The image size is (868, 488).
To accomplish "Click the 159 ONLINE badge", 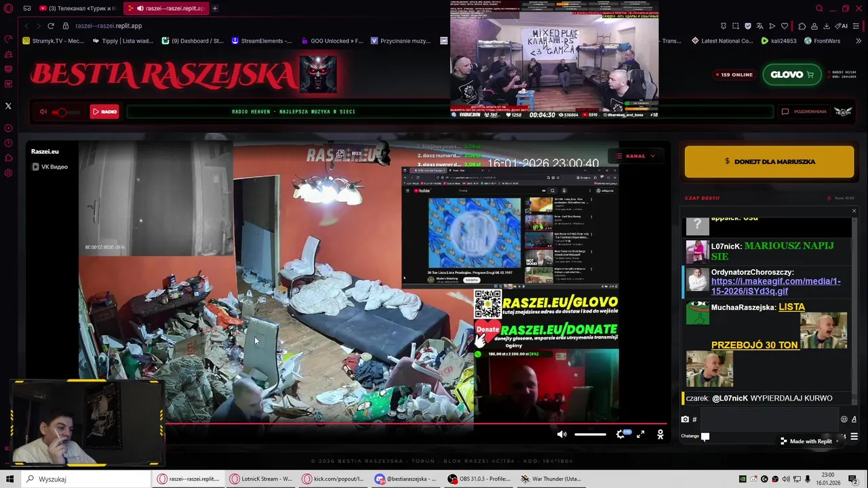I will click(x=734, y=75).
